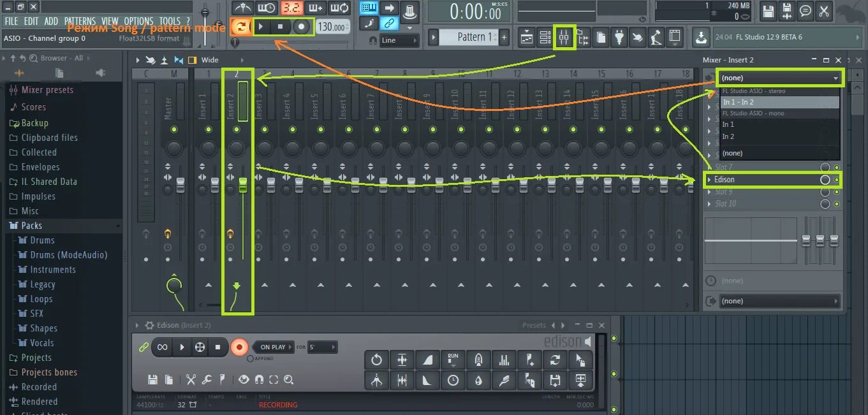Click the Insert 2 volume fader
This screenshot has height=415, width=868.
242,186
